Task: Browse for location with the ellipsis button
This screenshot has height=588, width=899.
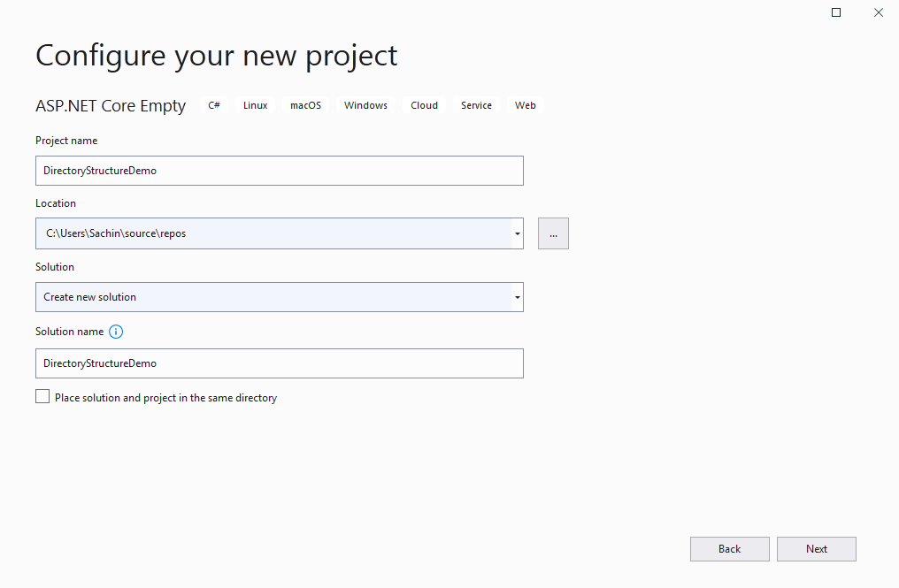Action: pos(553,233)
